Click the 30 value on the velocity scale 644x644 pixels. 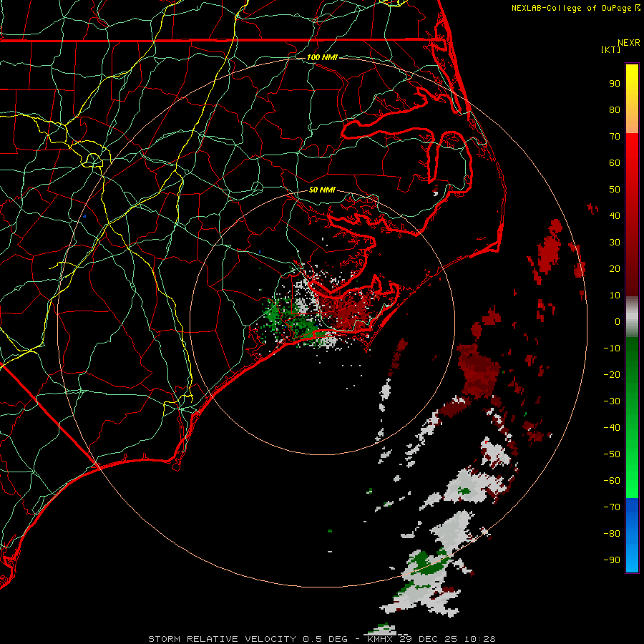click(615, 243)
